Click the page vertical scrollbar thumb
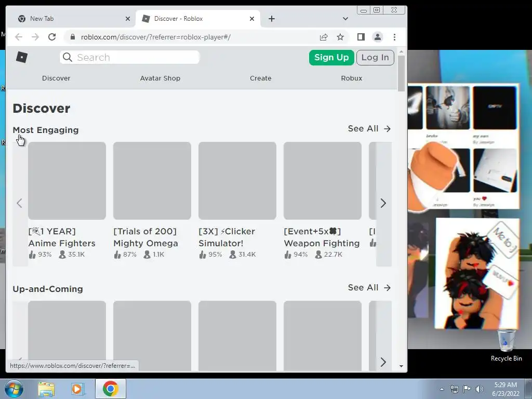Screen dimensions: 532x399 click(401, 73)
